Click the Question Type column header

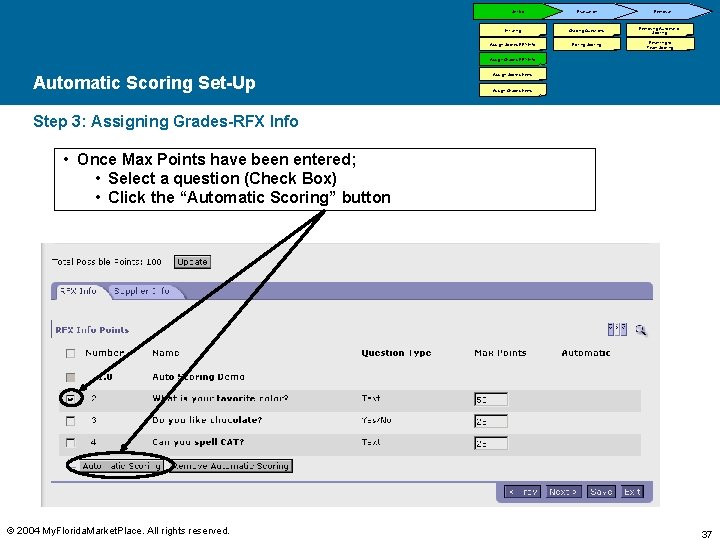pos(396,353)
